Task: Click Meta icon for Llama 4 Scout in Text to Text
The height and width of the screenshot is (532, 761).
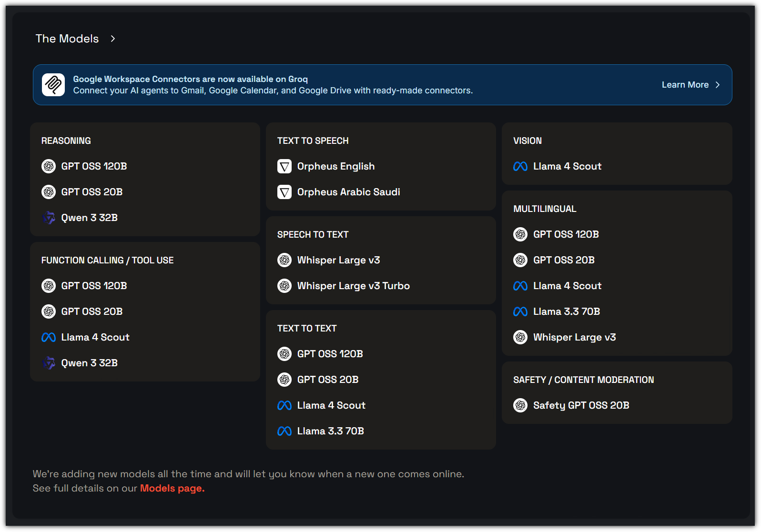Action: click(284, 405)
